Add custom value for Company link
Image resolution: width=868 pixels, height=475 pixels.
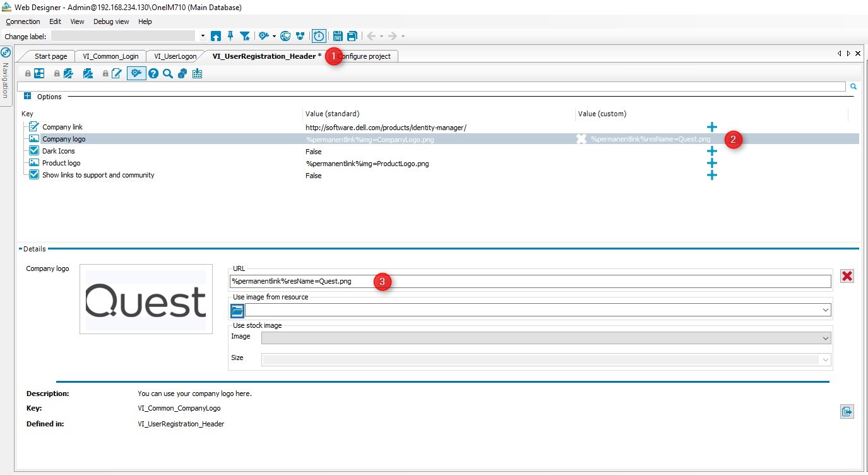pos(711,127)
